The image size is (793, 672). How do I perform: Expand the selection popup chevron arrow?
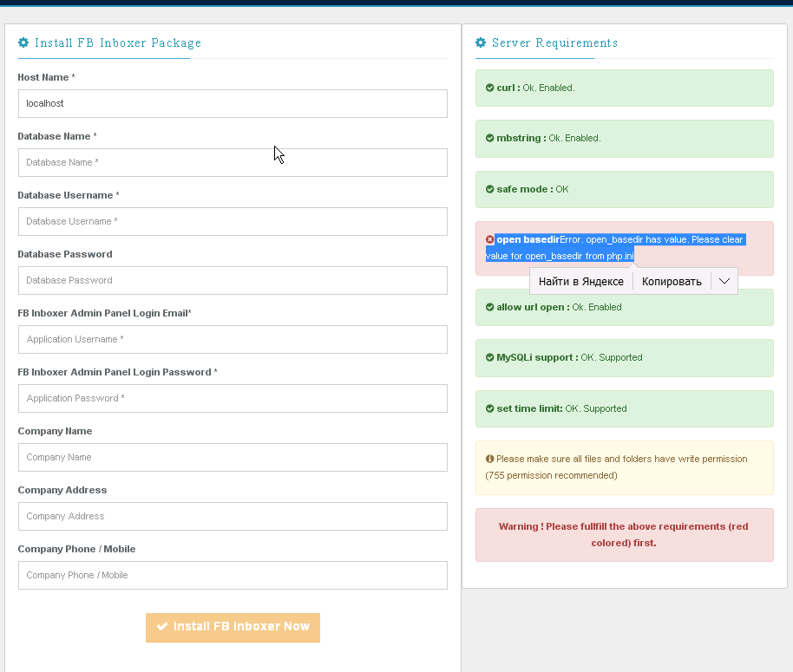point(724,281)
